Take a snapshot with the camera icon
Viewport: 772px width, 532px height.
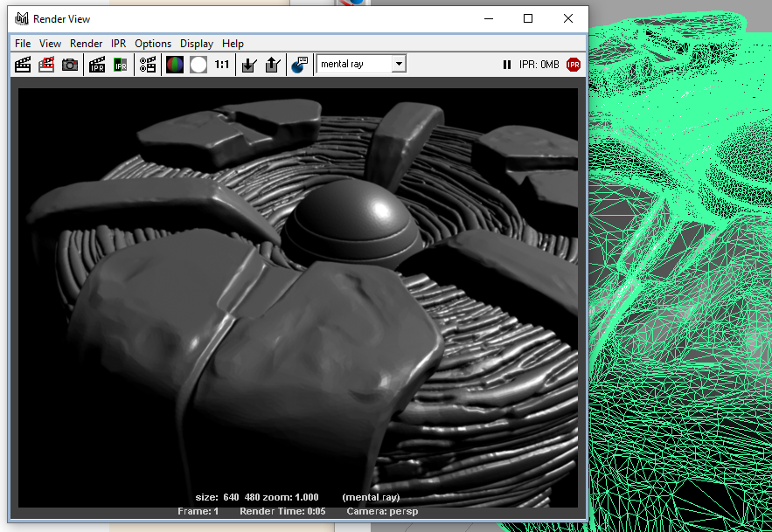[69, 64]
